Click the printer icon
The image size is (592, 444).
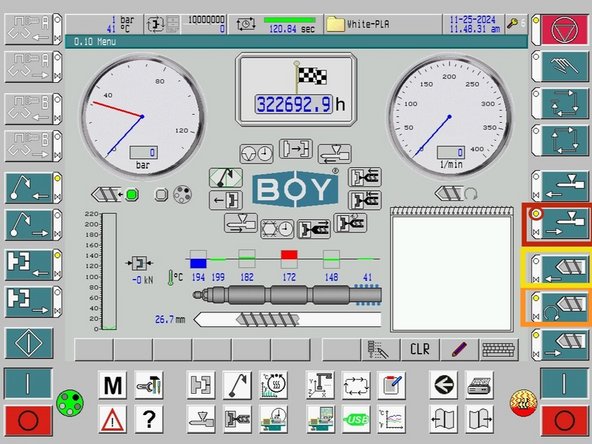479,385
